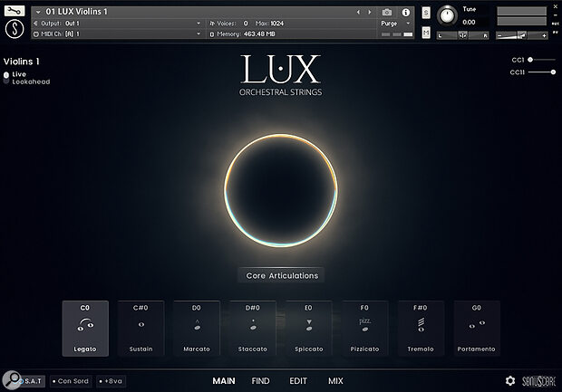Image resolution: width=562 pixels, height=392 pixels.
Task: Select the Sustain articulation C#0
Action: [140, 329]
